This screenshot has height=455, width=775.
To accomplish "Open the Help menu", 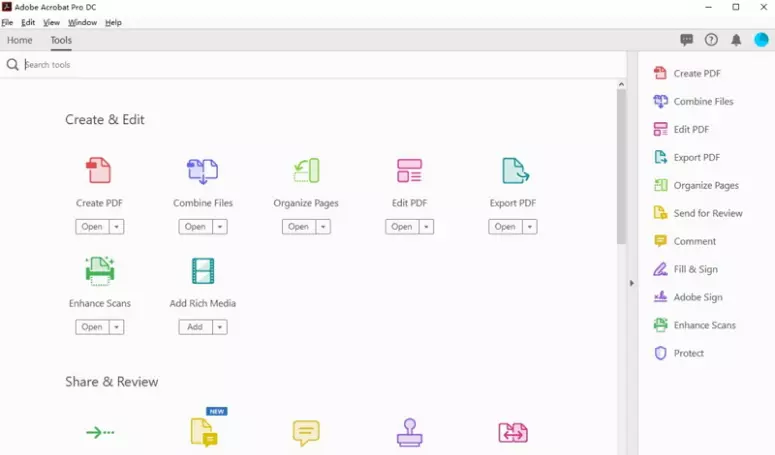I will tap(113, 22).
